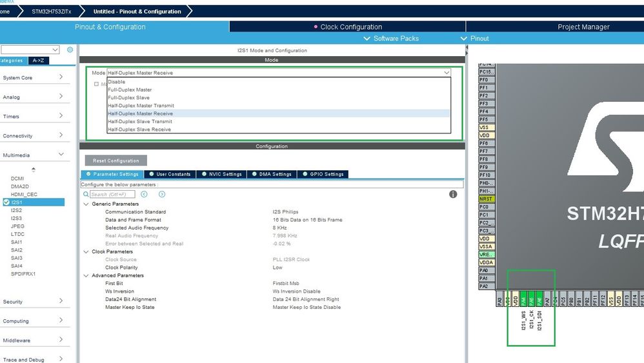
Task: Open Pinout & Configuration tab
Action: click(110, 26)
